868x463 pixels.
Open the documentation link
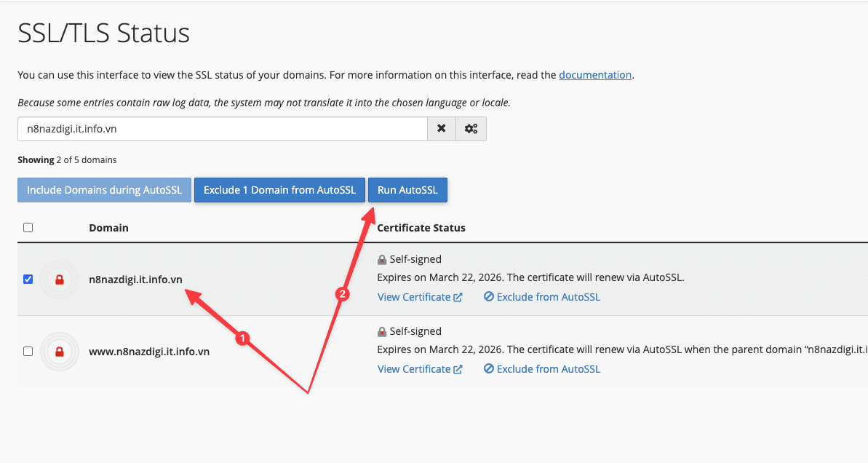coord(594,75)
